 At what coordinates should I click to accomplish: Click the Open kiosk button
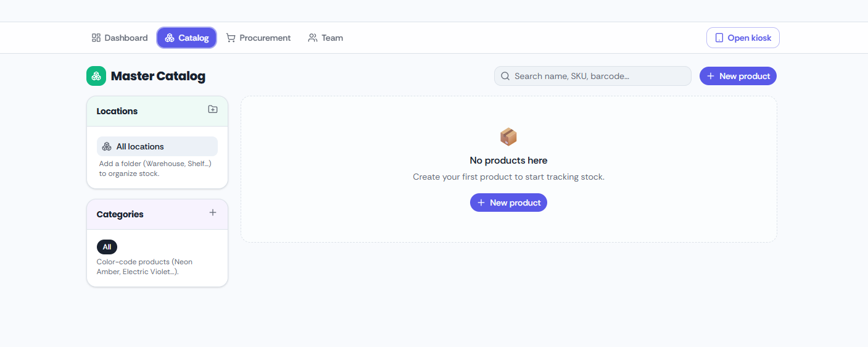[x=743, y=38]
